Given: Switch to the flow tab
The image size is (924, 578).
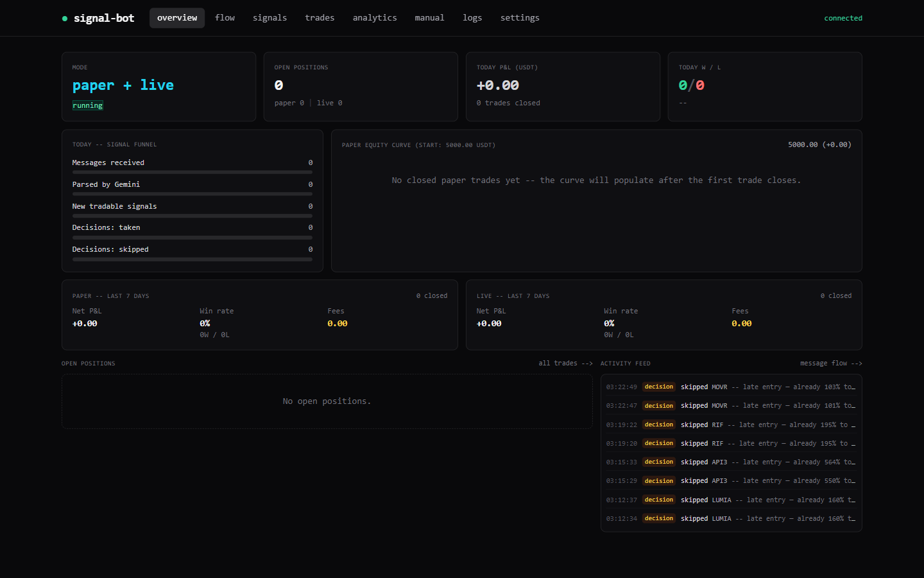Looking at the screenshot, I should (x=225, y=18).
